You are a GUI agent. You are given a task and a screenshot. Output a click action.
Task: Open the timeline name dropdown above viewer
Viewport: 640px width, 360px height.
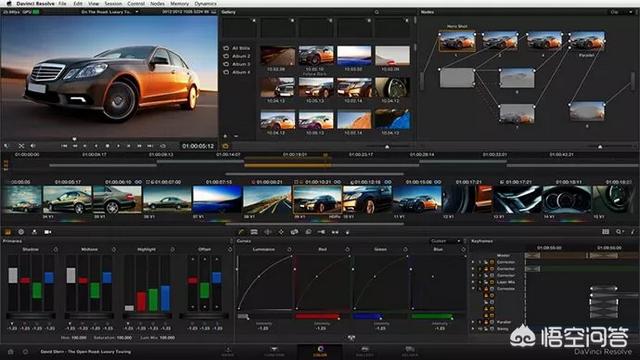(x=110, y=12)
